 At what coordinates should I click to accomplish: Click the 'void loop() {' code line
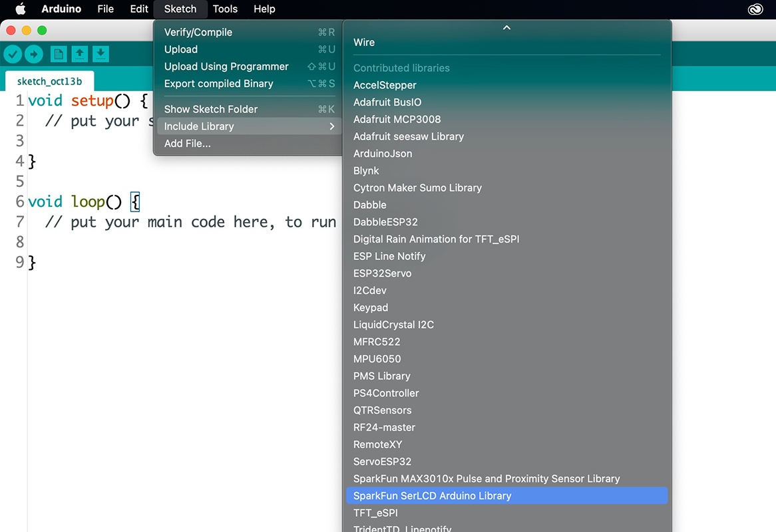[x=84, y=201]
